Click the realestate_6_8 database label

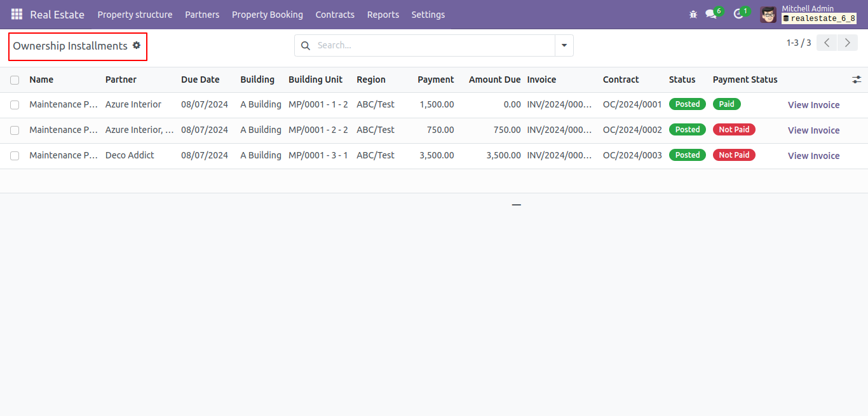click(x=819, y=19)
